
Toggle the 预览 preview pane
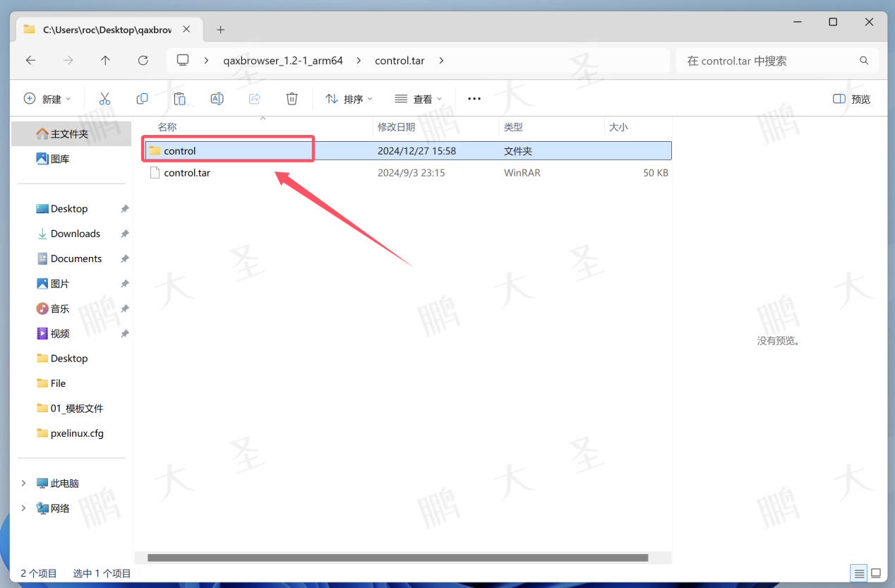coord(852,99)
